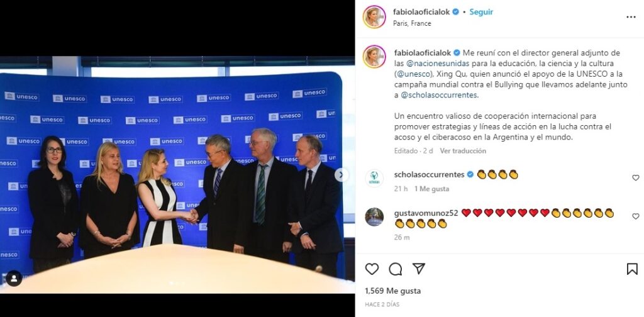Image resolution: width=644 pixels, height=317 pixels.
Task: Open header fabiolaoficialok profile avatar
Action: point(374,17)
